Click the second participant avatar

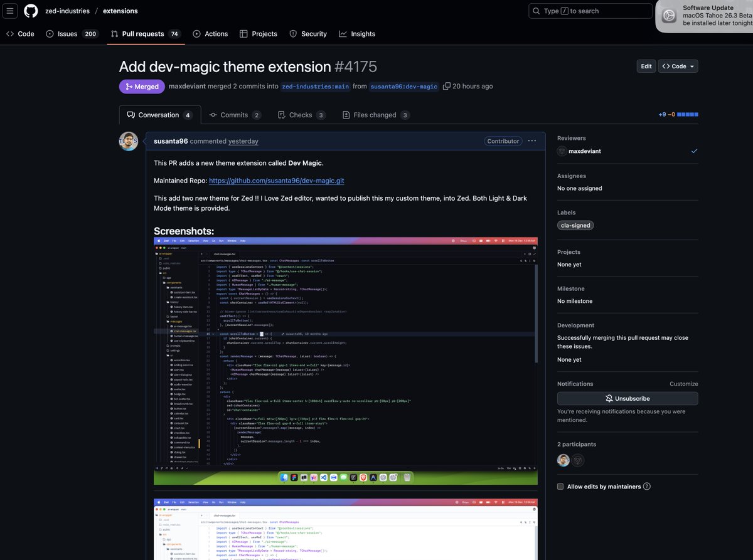click(x=578, y=460)
